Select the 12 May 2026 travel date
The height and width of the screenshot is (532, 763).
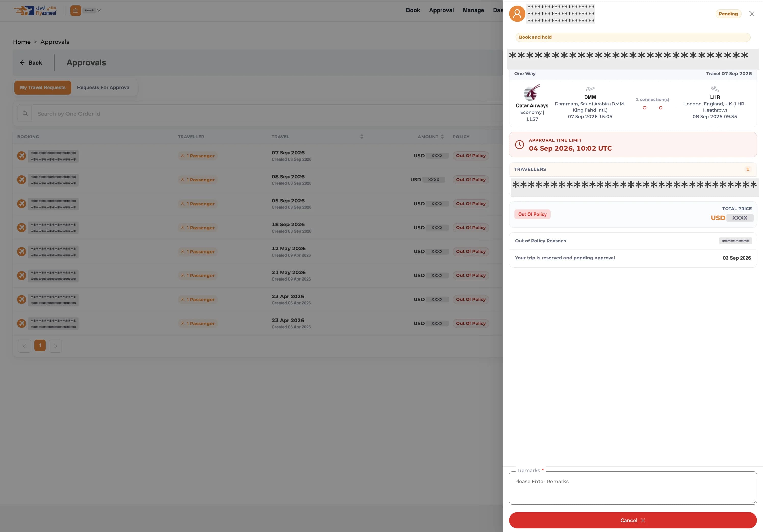pyautogui.click(x=288, y=249)
